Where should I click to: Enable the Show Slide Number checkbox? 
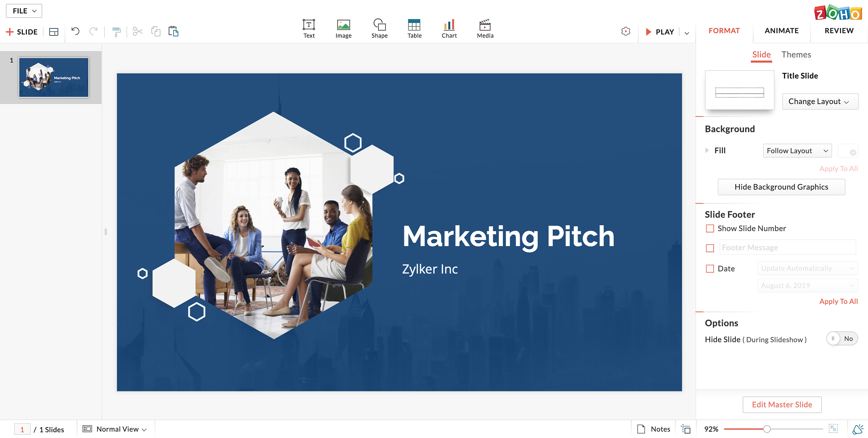coord(710,229)
